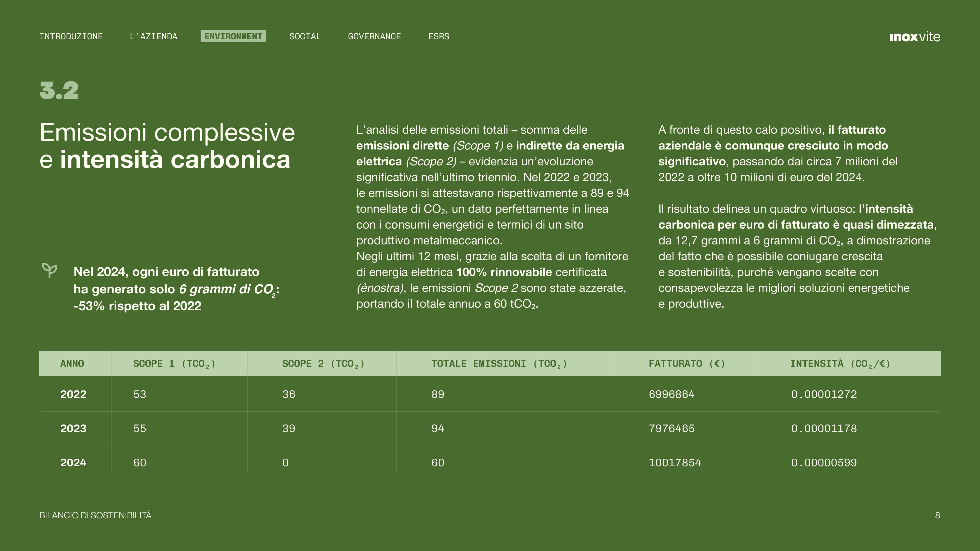
Task: Click Scope 2 value 0 for 2024
Action: [285, 462]
